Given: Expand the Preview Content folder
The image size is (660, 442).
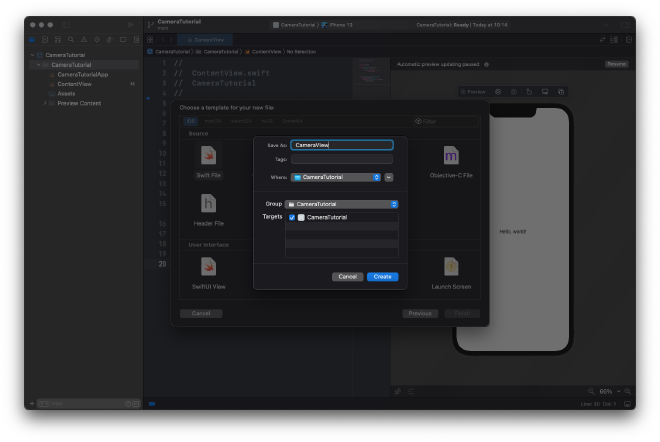Looking at the screenshot, I should [45, 103].
